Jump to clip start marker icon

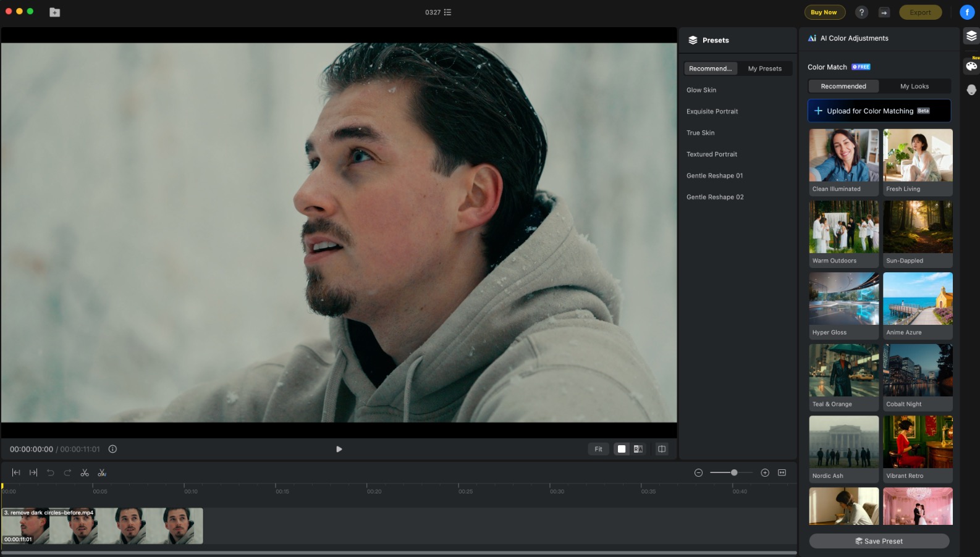(16, 473)
